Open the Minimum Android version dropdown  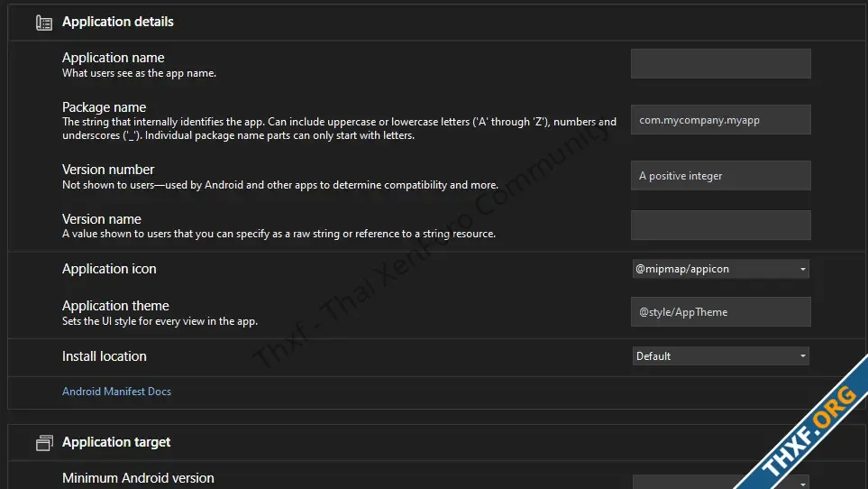pyautogui.click(x=721, y=482)
